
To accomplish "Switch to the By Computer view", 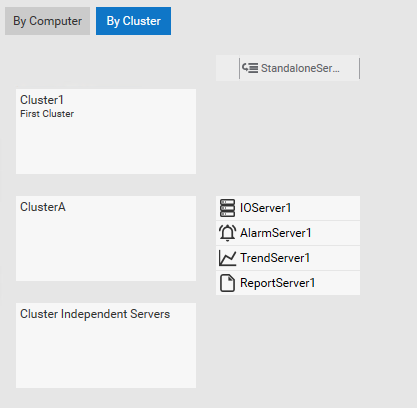I will point(47,21).
